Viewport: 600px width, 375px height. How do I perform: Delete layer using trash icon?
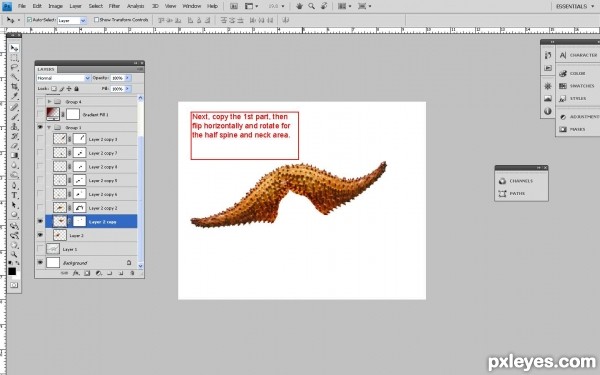click(132, 273)
